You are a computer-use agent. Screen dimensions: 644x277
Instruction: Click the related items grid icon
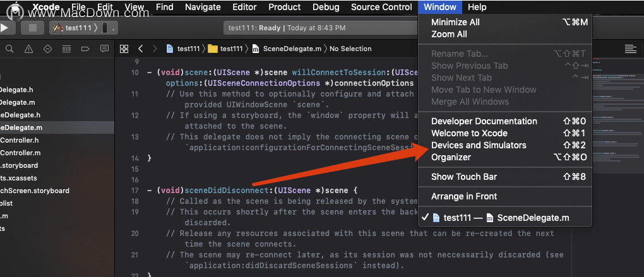[124, 49]
